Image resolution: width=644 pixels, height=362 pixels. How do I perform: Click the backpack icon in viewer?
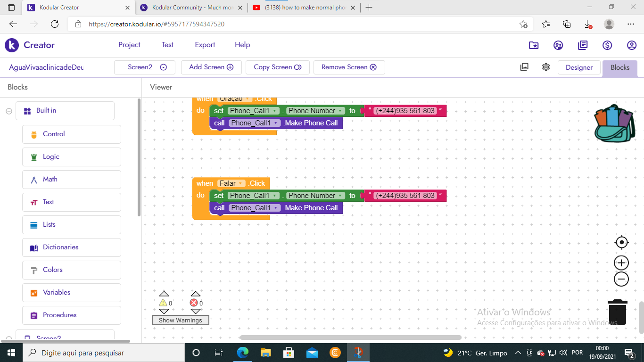click(x=614, y=123)
